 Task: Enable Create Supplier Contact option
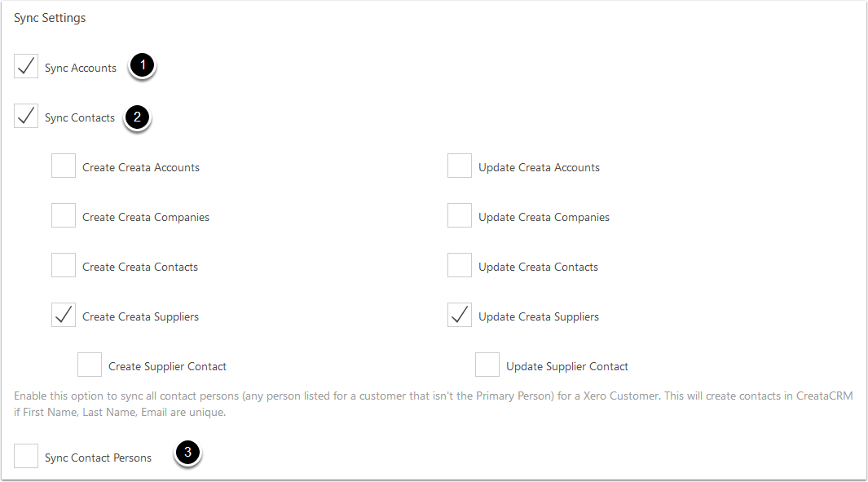coord(90,365)
